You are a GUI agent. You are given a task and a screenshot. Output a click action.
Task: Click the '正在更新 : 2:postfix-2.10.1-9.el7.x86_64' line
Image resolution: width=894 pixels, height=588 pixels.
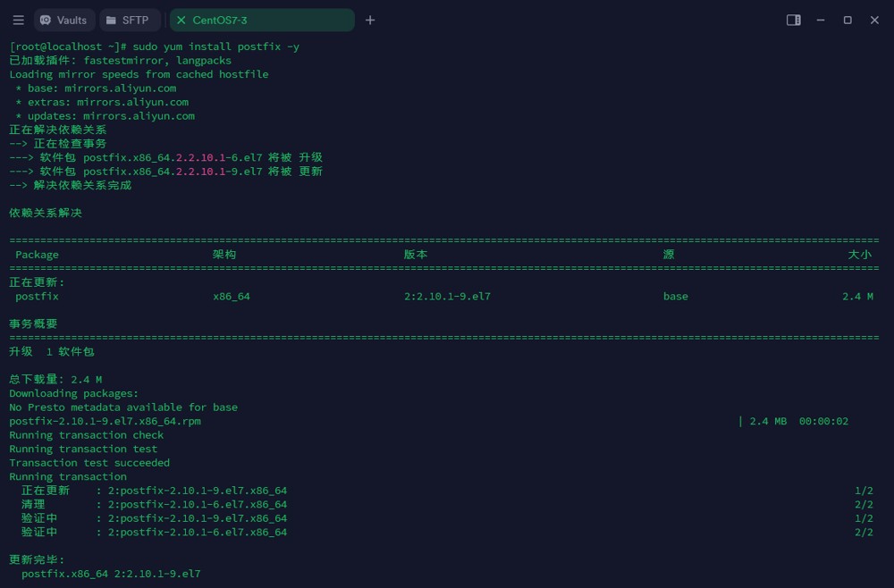click(x=154, y=491)
